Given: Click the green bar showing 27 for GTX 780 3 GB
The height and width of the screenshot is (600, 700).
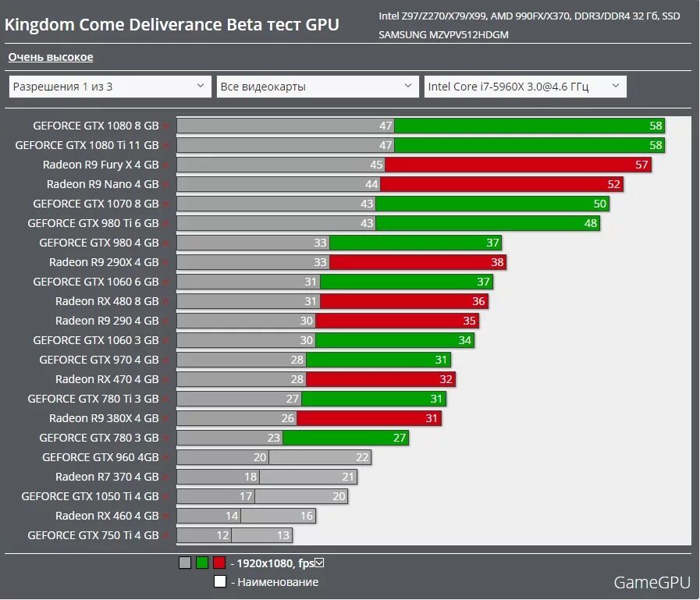Looking at the screenshot, I should click(346, 438).
